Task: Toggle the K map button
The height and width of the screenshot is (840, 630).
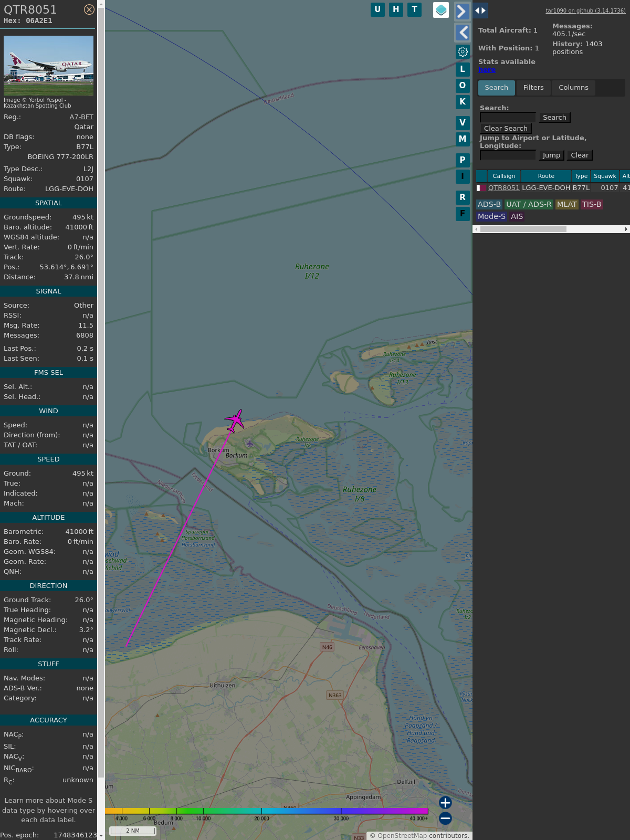Action: [463, 102]
